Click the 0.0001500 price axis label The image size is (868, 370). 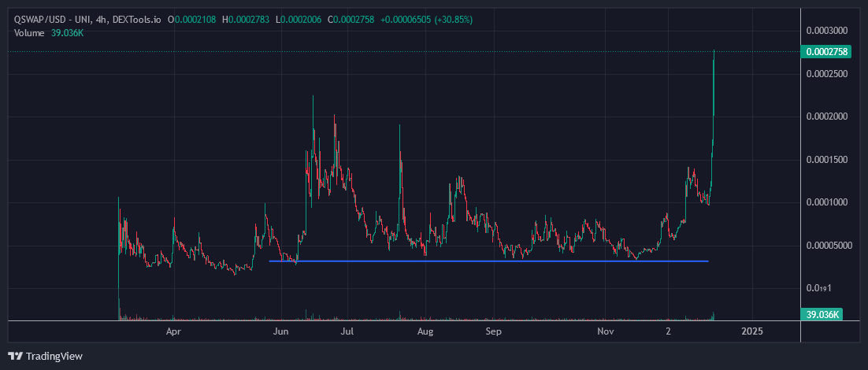coord(827,160)
